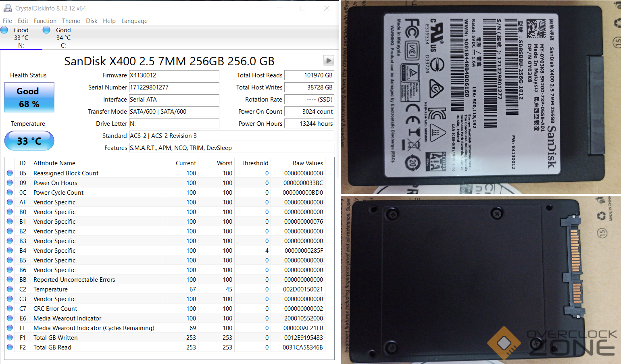Open the Language menu
Screen dimensions: 621x364
tap(134, 21)
